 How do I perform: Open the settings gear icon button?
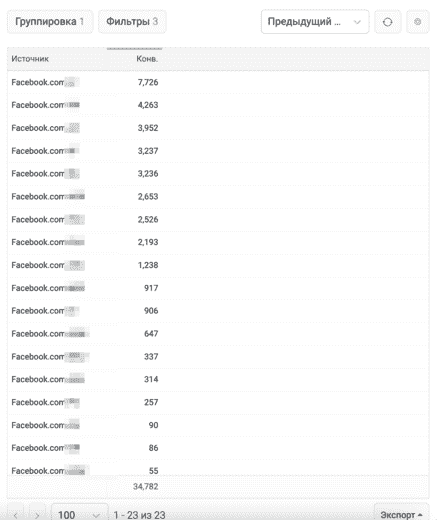click(417, 22)
